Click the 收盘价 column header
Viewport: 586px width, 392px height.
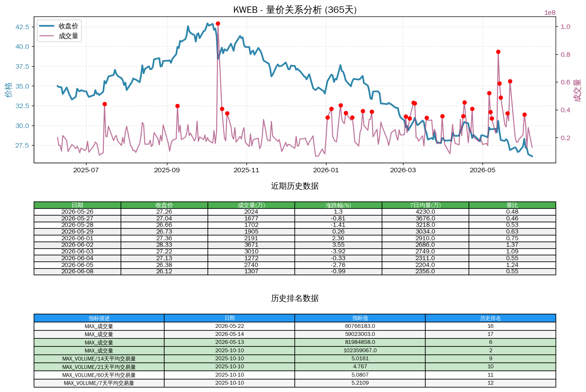pos(164,205)
